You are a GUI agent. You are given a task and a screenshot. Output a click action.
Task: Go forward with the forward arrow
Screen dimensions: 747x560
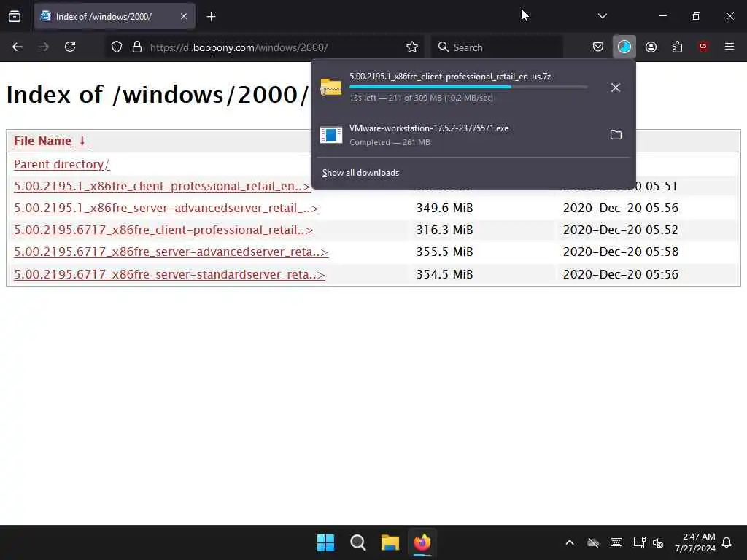(44, 47)
